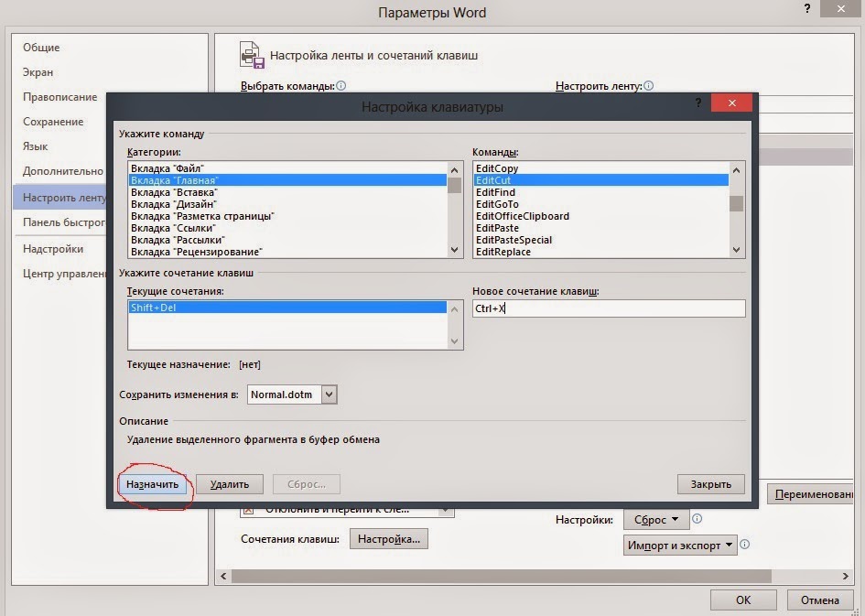Click right arrow of horizontal scrollbar in Параметры Word
The width and height of the screenshot is (865, 616).
[x=845, y=576]
